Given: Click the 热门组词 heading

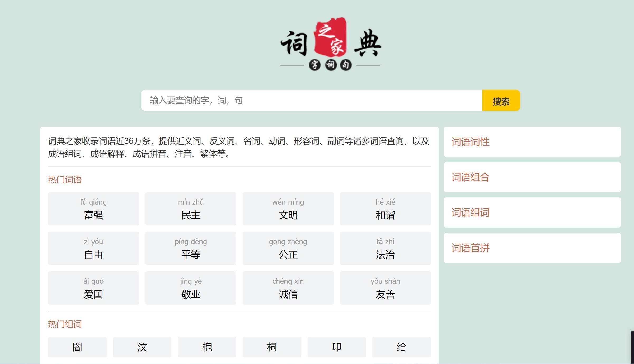Looking at the screenshot, I should pyautogui.click(x=65, y=324).
